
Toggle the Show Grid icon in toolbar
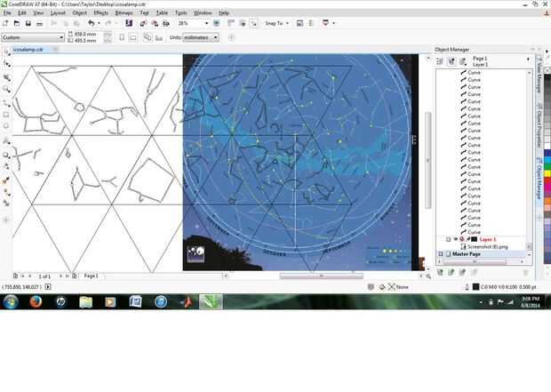click(242, 23)
